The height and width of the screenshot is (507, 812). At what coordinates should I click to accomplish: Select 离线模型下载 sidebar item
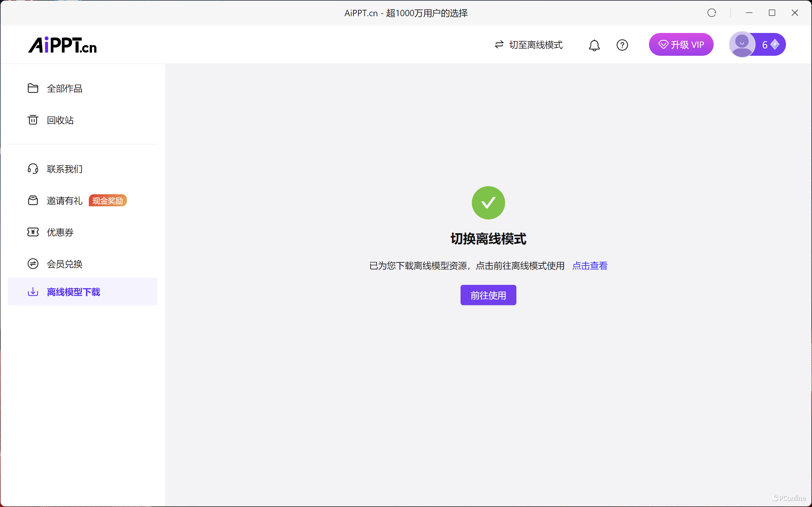74,292
